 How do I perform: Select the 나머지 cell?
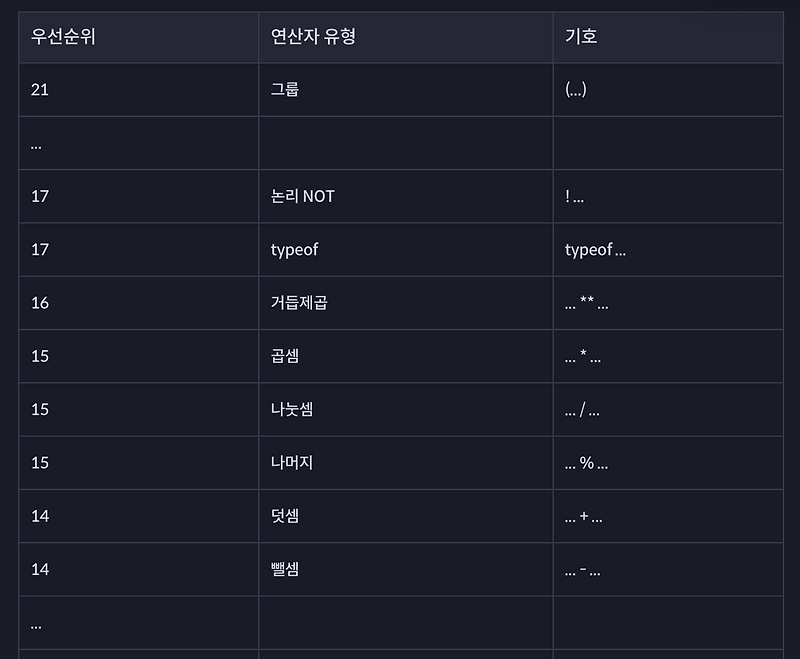406,463
